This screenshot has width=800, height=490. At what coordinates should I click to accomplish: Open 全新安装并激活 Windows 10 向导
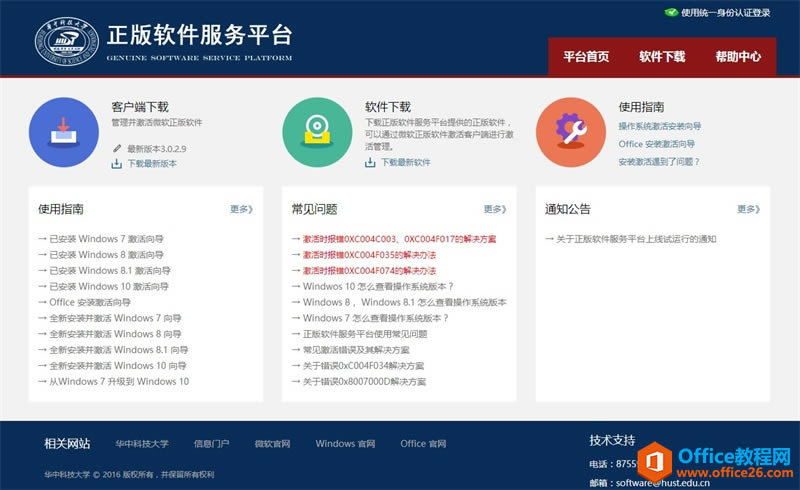click(x=118, y=365)
